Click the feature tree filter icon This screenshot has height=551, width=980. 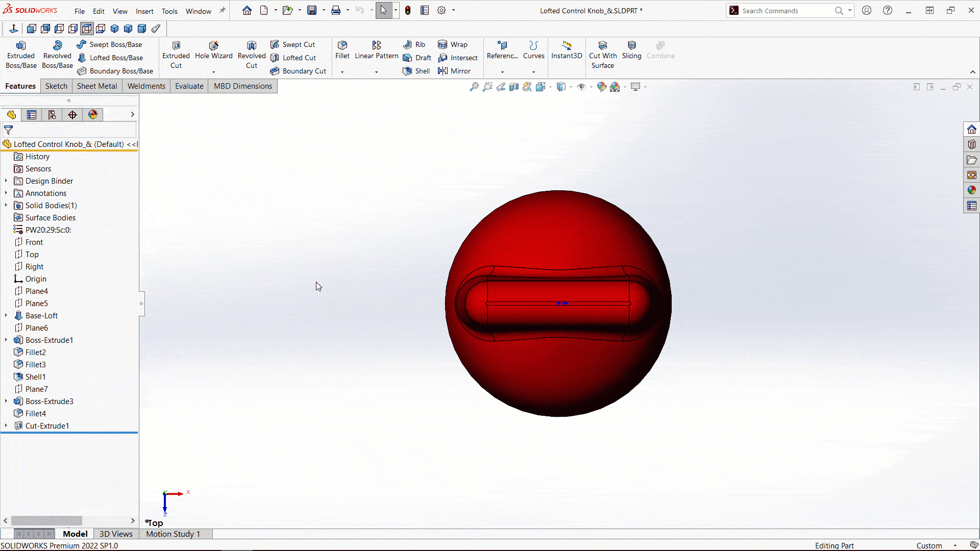pos(8,130)
